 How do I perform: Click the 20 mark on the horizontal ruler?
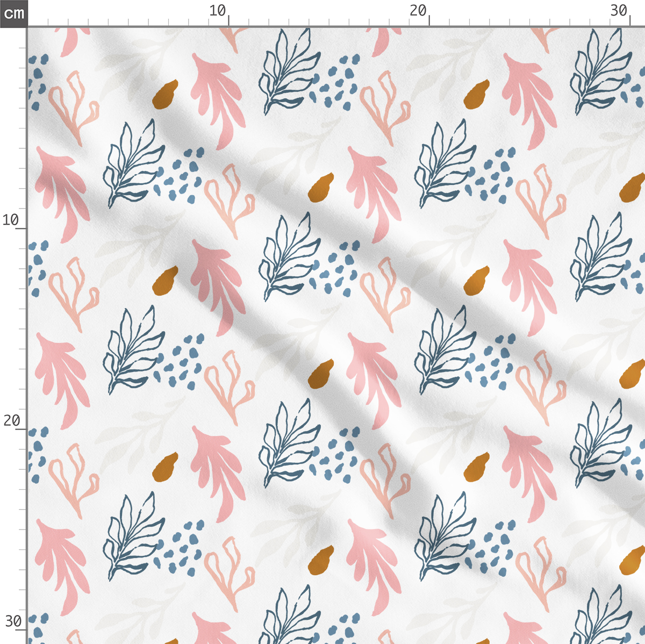coord(418,11)
